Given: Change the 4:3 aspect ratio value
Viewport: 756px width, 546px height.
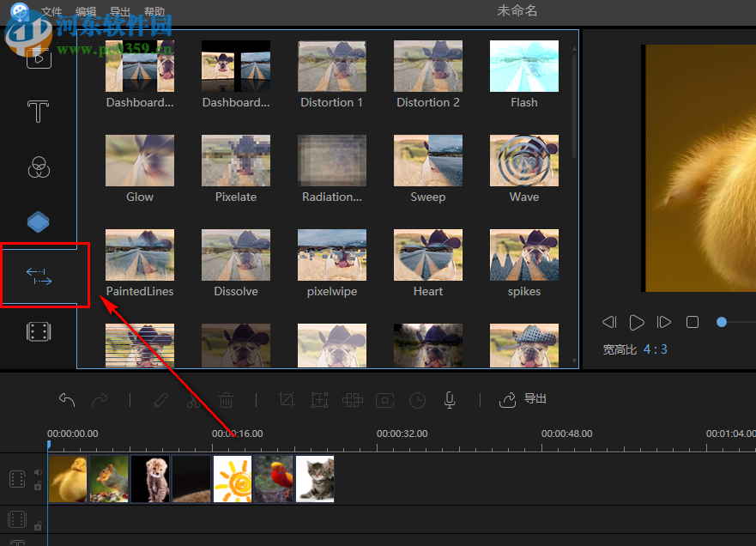Looking at the screenshot, I should click(656, 349).
